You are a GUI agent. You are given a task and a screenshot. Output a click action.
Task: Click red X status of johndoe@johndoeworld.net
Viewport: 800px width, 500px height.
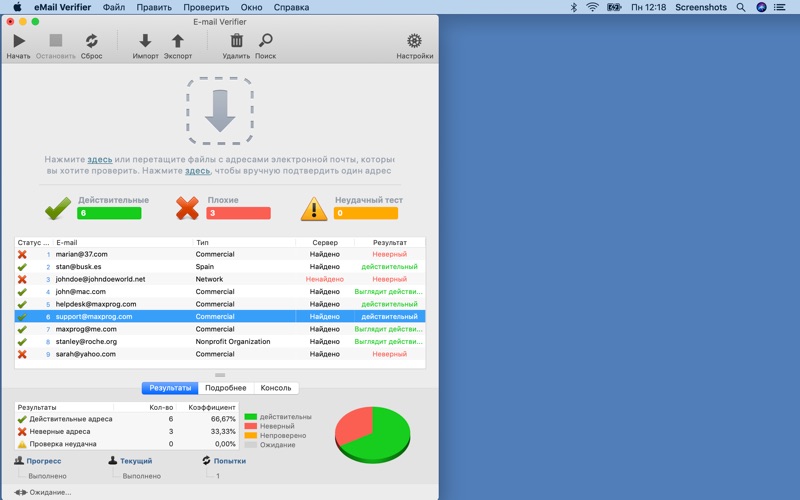[x=22, y=279]
